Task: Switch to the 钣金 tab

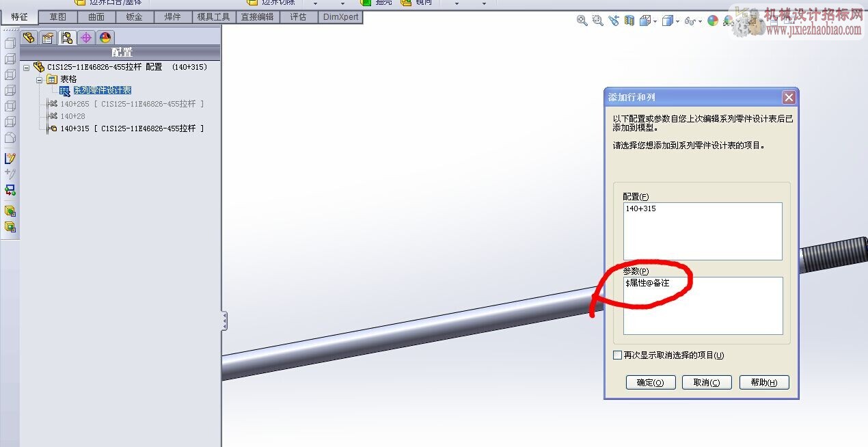Action: coord(135,17)
